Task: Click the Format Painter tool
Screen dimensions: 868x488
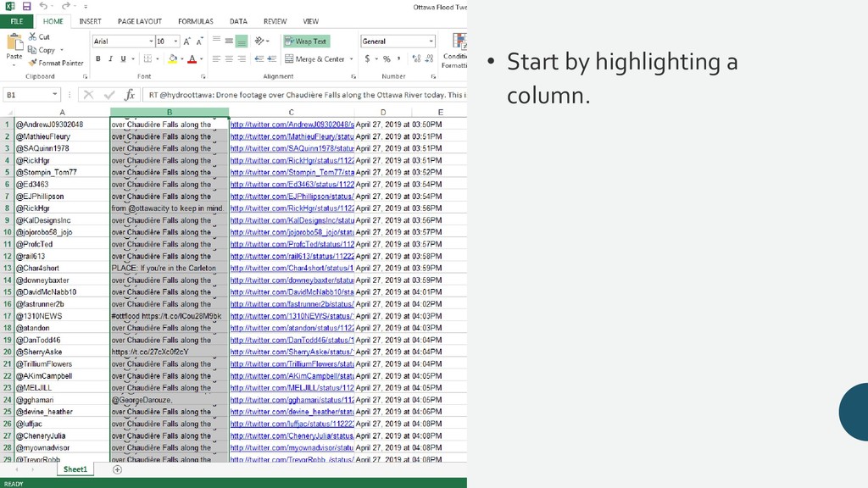Action: click(x=56, y=63)
